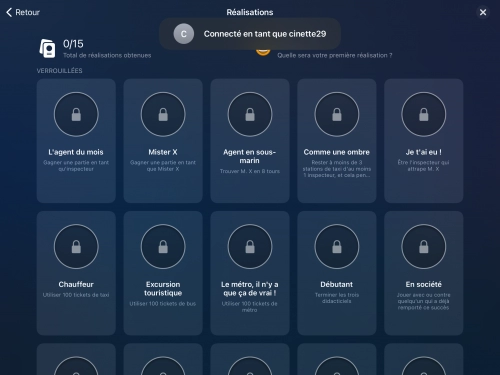Select the Mister X achievement title
500x375 pixels.
163,152
